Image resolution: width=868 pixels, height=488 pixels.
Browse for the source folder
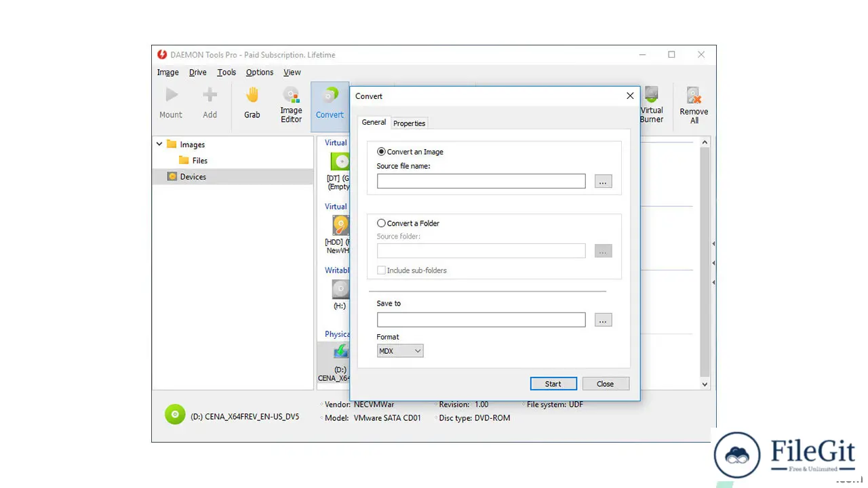tap(603, 251)
